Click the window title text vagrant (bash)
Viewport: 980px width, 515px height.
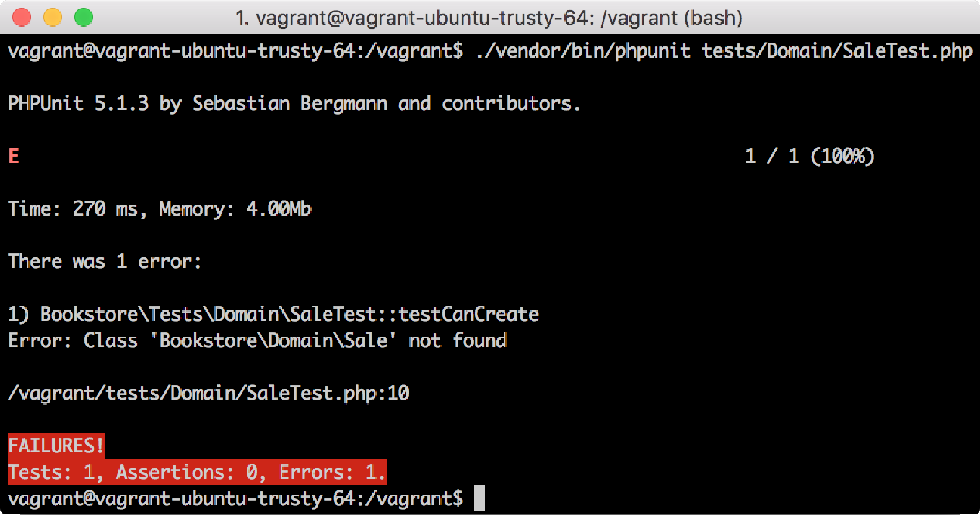(x=489, y=18)
